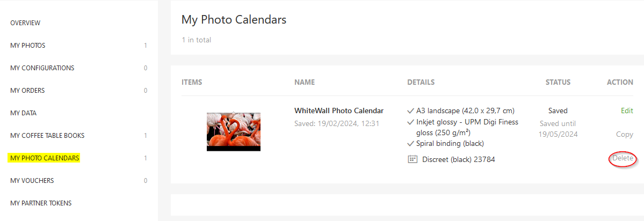Screen dimensions: 644x221
Task: Select highlighted My Photo Calendars item
Action: (44, 158)
